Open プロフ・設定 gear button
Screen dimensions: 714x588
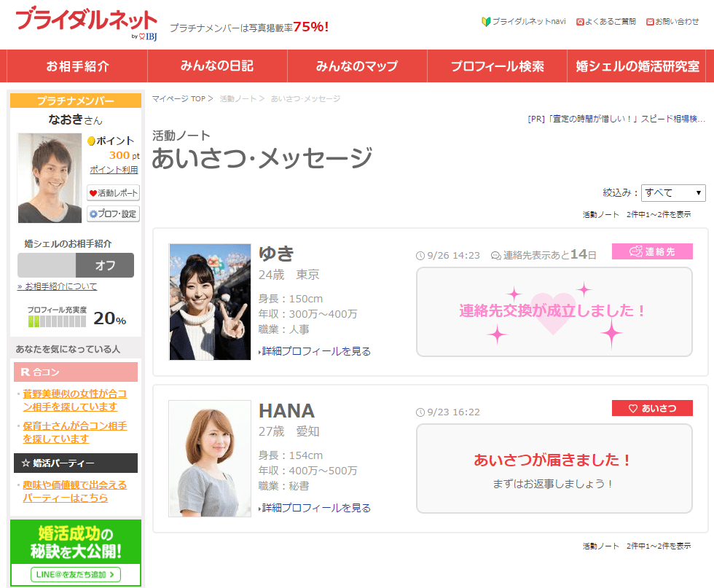point(113,213)
